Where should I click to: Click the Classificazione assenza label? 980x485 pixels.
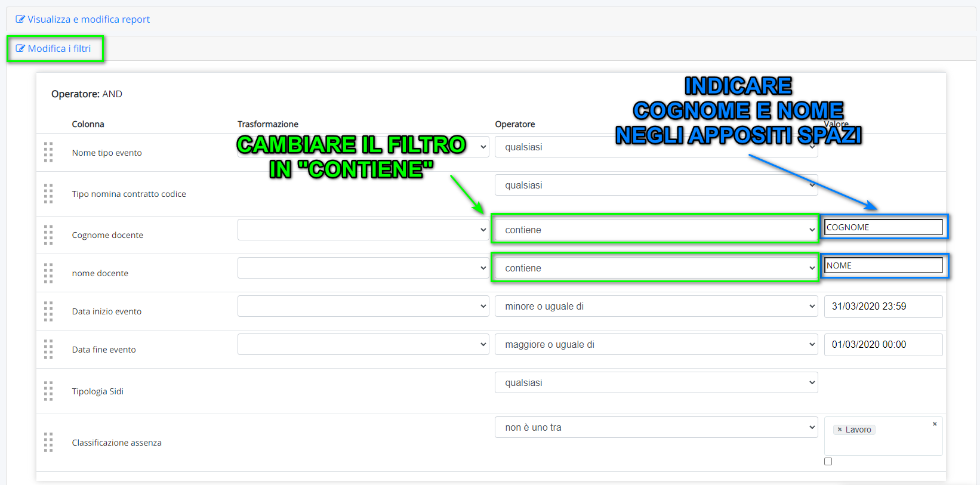tap(117, 443)
